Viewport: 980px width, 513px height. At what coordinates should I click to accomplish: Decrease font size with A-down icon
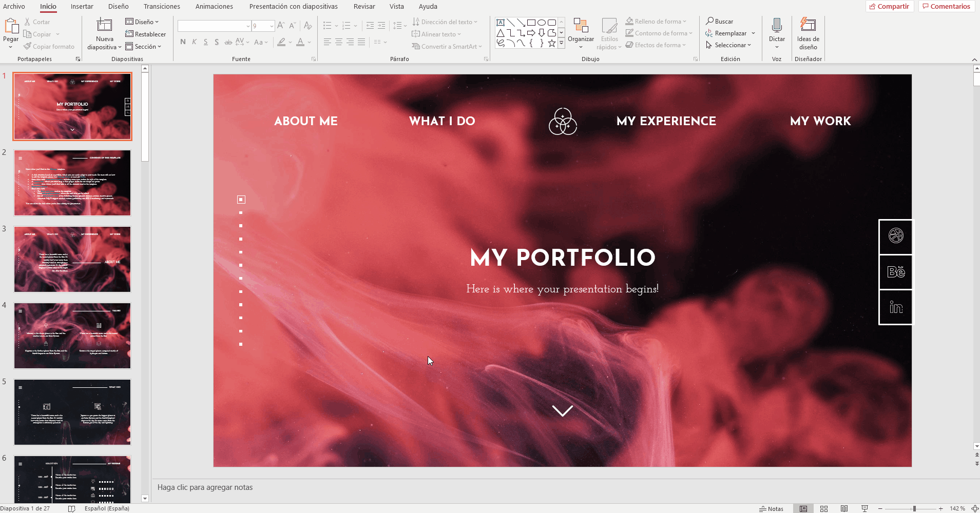(x=292, y=25)
